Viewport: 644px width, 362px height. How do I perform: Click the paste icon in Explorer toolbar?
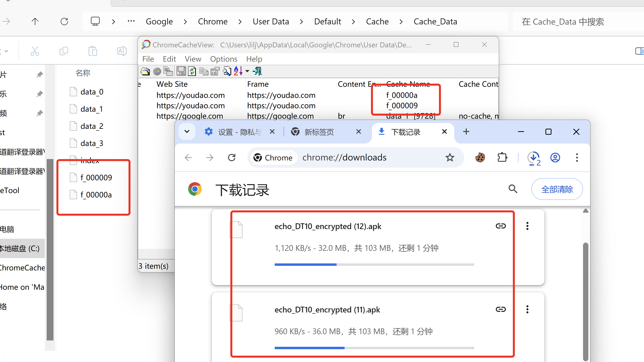pyautogui.click(x=93, y=51)
